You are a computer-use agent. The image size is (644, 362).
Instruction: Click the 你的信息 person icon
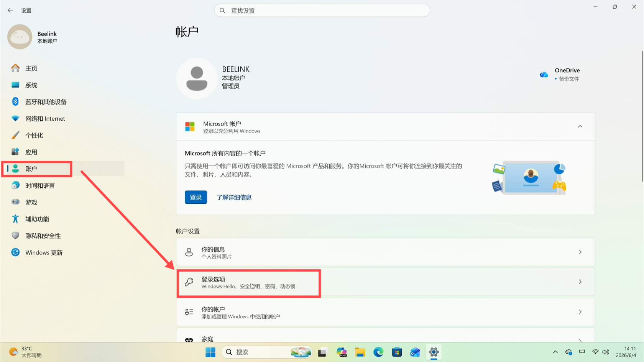(189, 252)
